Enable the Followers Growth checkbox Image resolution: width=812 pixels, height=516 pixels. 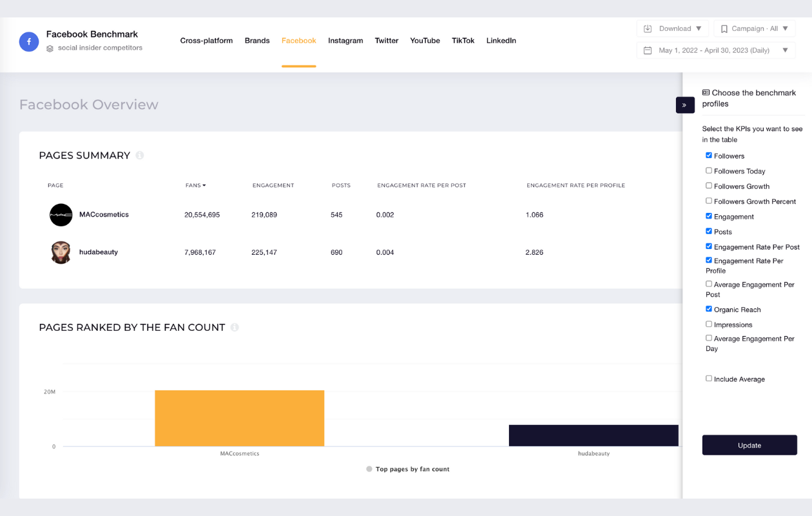coord(709,186)
